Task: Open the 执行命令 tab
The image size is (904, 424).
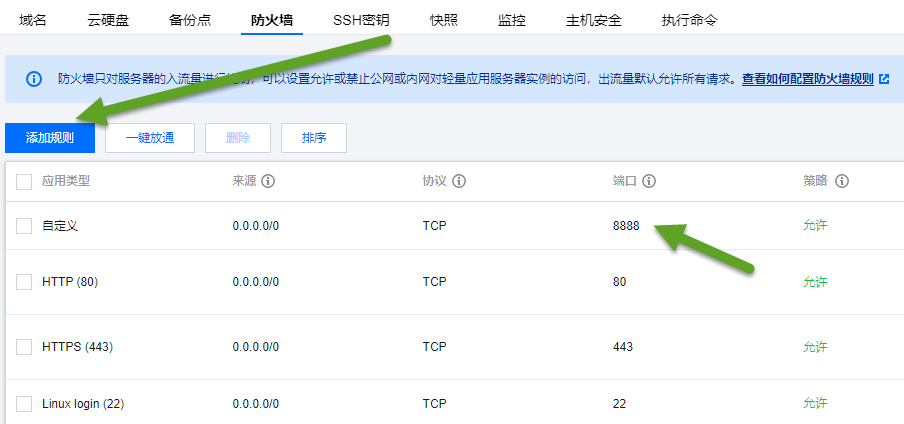Action: coord(690,21)
